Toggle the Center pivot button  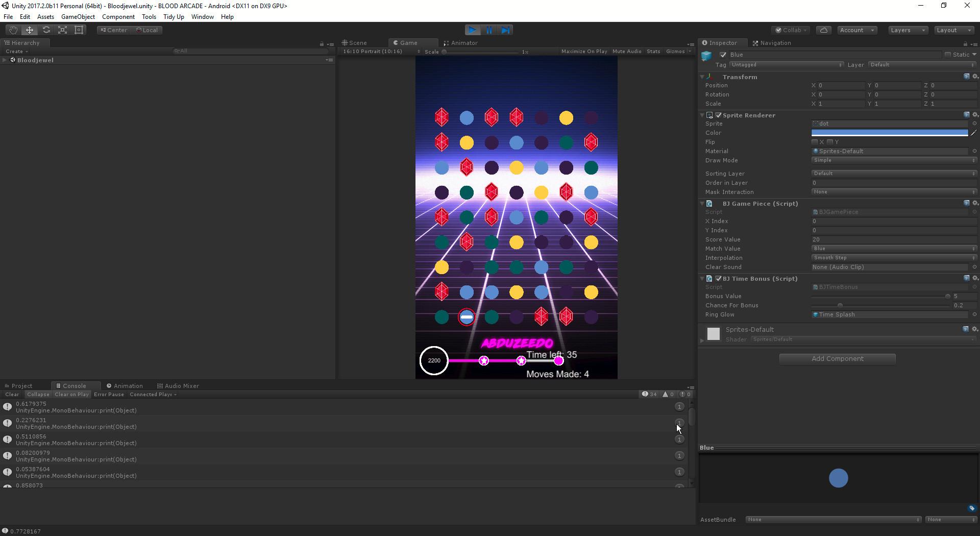pyautogui.click(x=114, y=30)
